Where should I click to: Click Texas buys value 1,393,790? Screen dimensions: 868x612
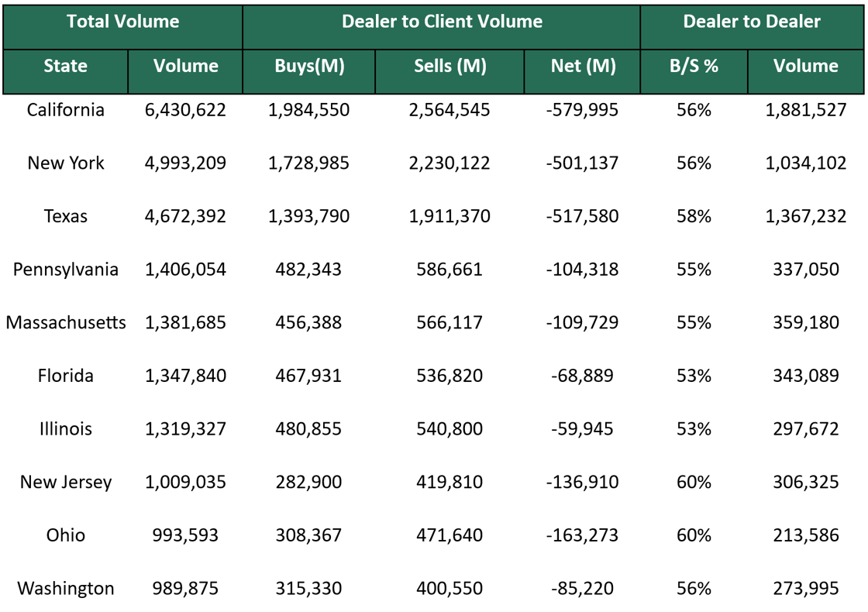[x=309, y=216]
